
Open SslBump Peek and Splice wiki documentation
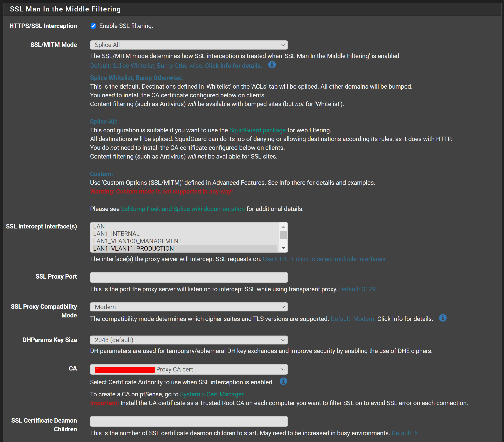(183, 209)
